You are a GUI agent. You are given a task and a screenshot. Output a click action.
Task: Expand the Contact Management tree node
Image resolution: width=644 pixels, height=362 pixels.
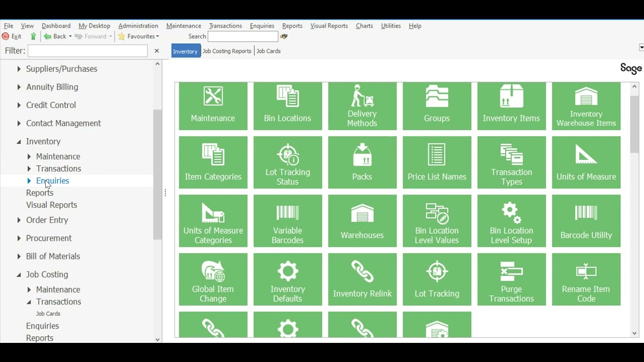point(19,123)
